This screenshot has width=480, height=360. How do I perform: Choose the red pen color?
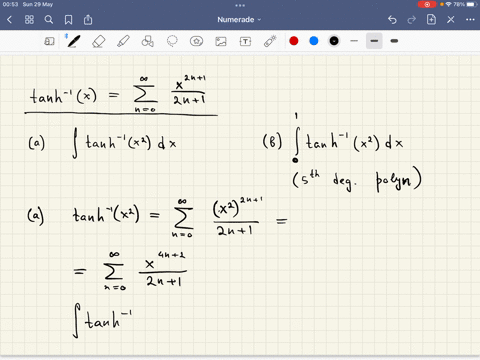tap(294, 41)
